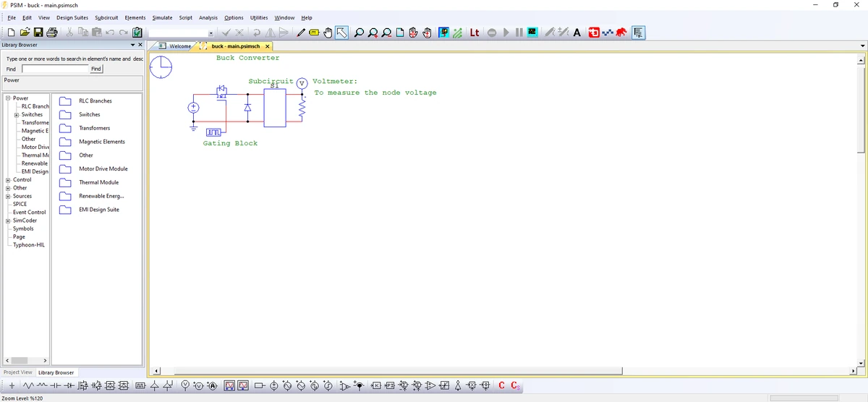Insert text with the A tool
The height and width of the screenshot is (402, 868).
576,33
